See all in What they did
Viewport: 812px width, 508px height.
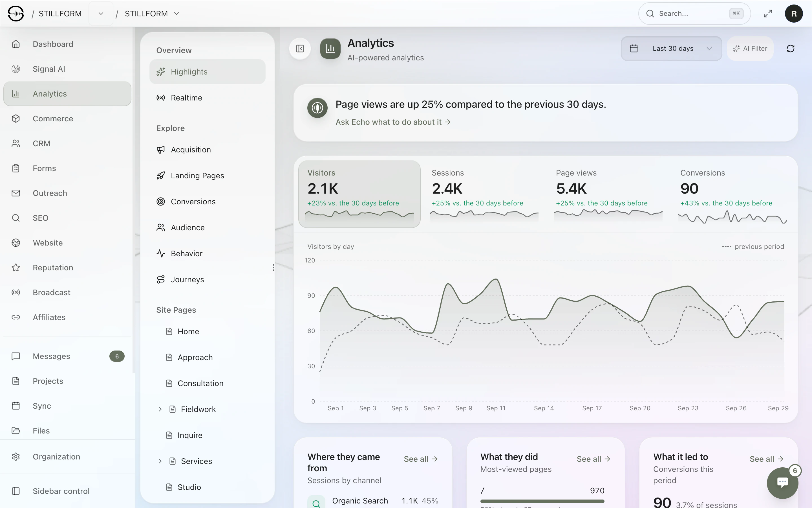[x=594, y=459]
